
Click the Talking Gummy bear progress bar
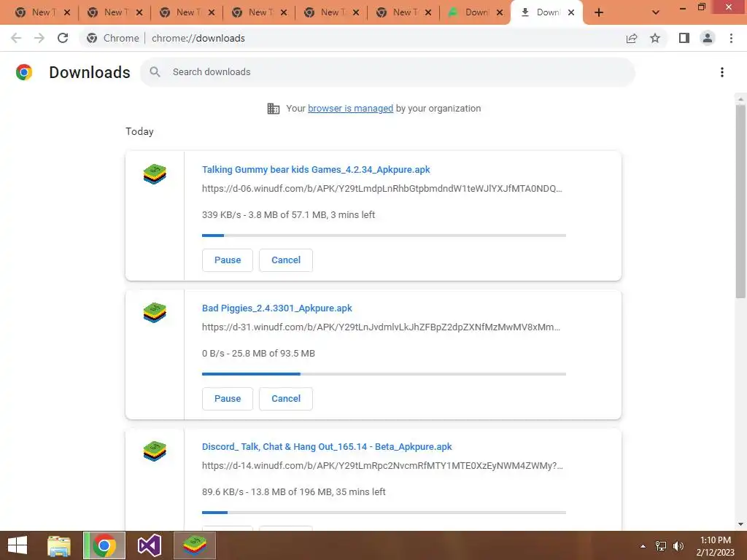tap(384, 236)
